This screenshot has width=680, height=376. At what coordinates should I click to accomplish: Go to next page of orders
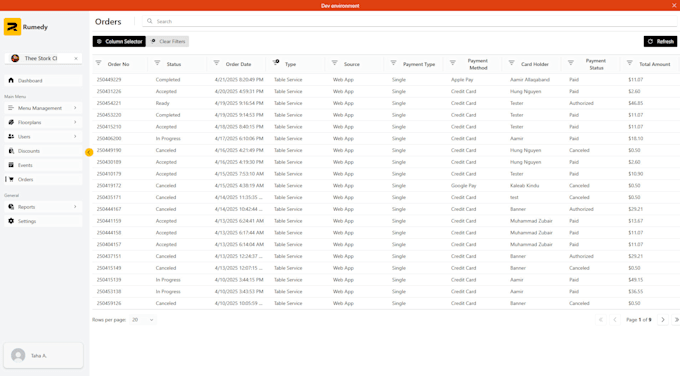663,320
